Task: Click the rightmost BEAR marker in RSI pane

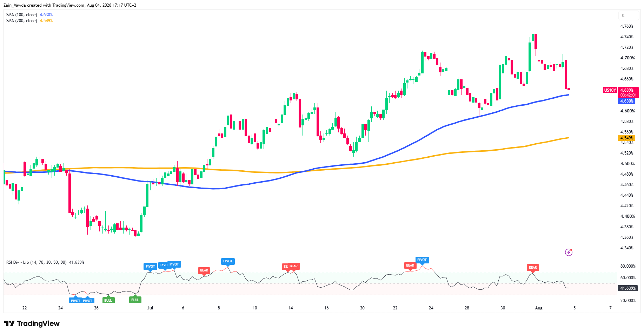Action: coord(533,268)
